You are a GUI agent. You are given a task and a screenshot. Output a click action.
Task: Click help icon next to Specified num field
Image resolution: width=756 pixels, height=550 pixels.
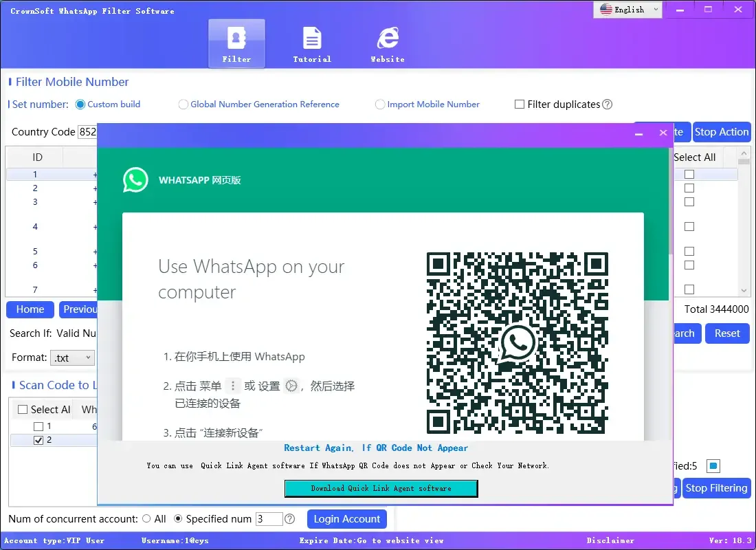(x=290, y=519)
